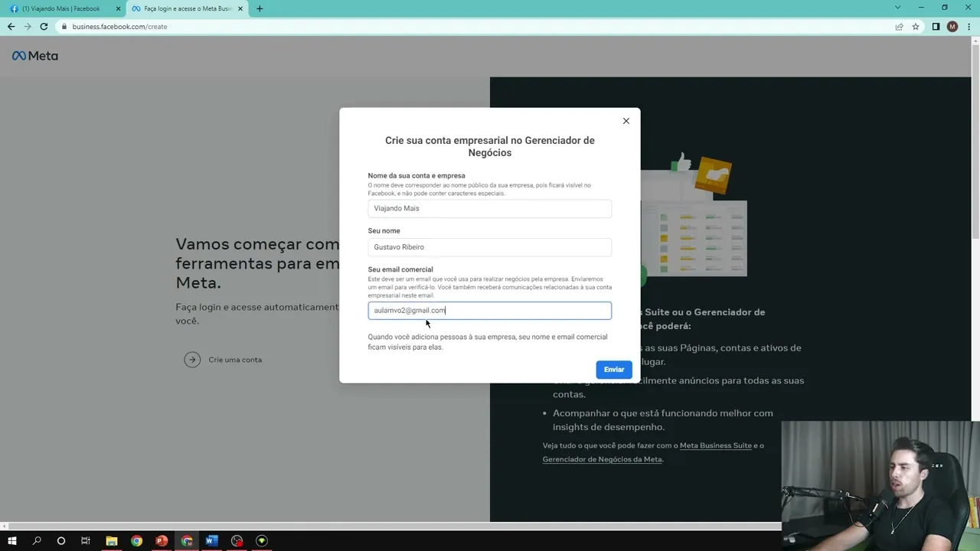Reload the page

pyautogui.click(x=44, y=27)
